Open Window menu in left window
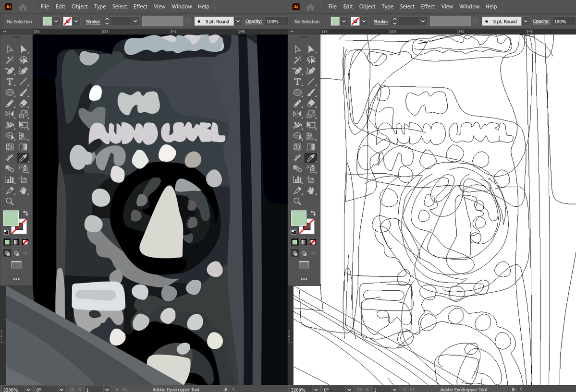 pyautogui.click(x=182, y=7)
